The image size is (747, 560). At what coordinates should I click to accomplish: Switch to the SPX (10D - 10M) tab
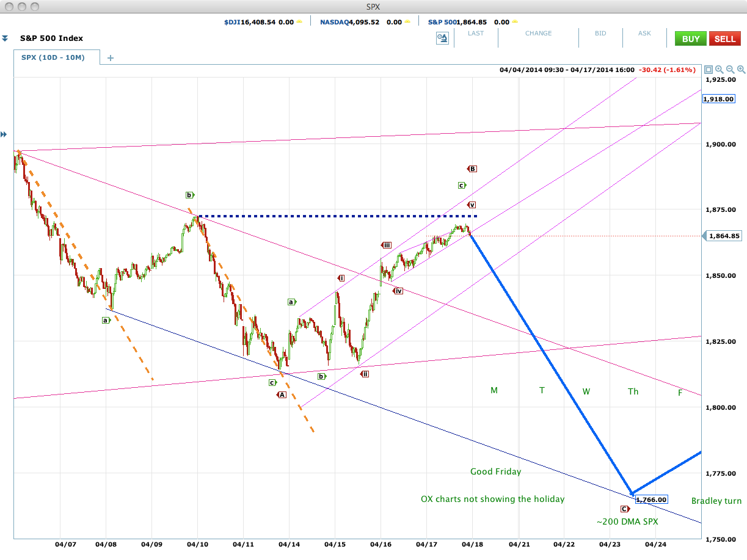(x=57, y=57)
